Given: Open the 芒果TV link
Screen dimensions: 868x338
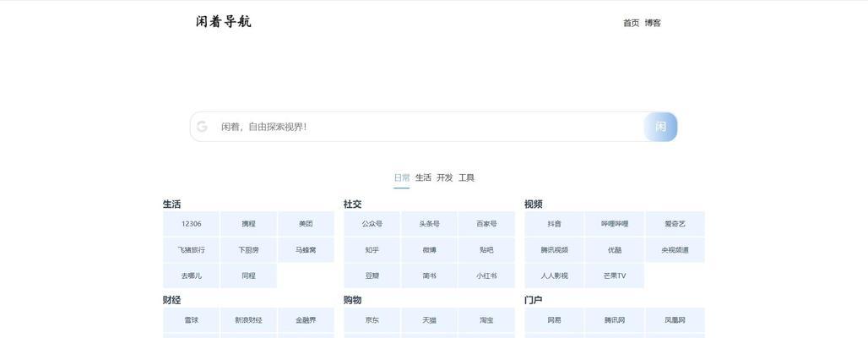Looking at the screenshot, I should tap(615, 275).
